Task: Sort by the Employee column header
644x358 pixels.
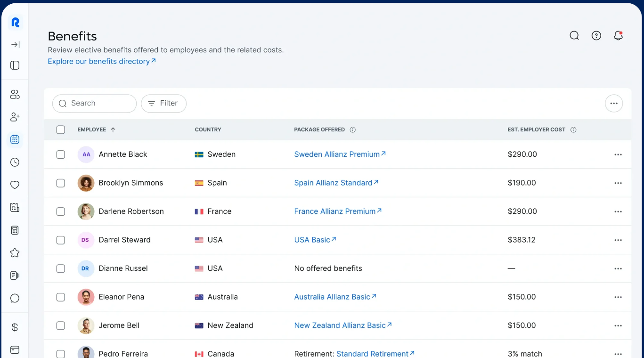Action: 92,130
